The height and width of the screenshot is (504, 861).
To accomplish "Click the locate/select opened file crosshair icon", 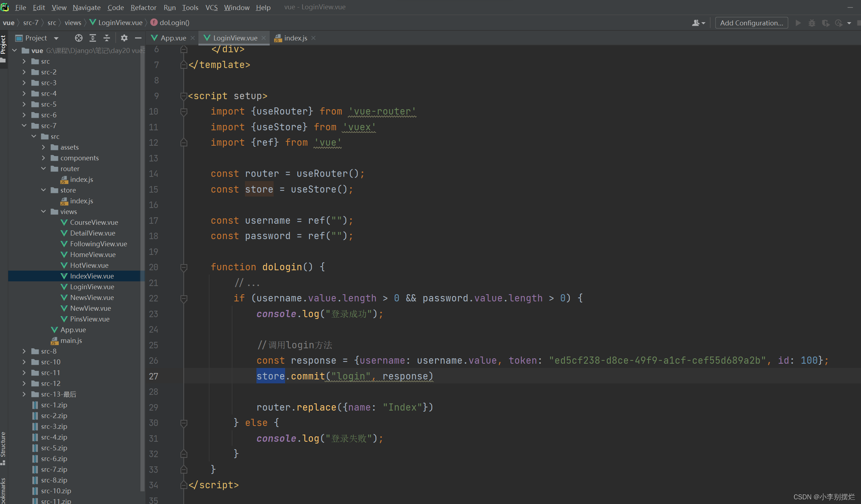I will click(x=78, y=38).
